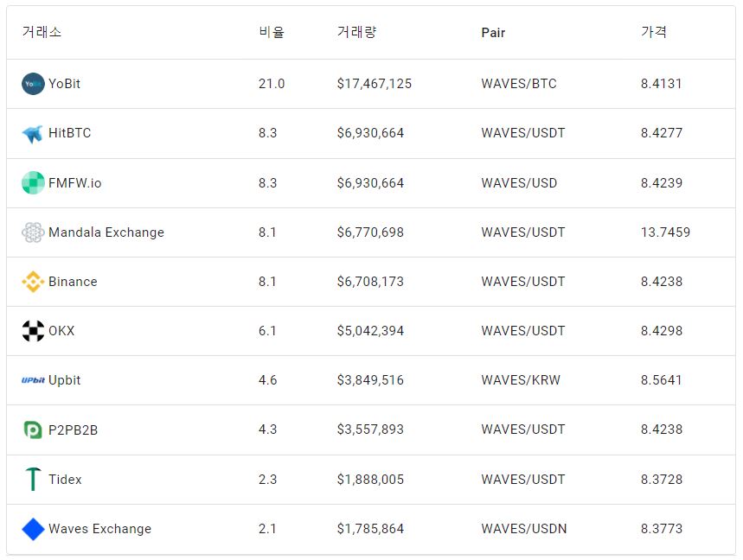This screenshot has height=560, width=743.
Task: Click the HitBTC logo icon
Action: coord(33,133)
